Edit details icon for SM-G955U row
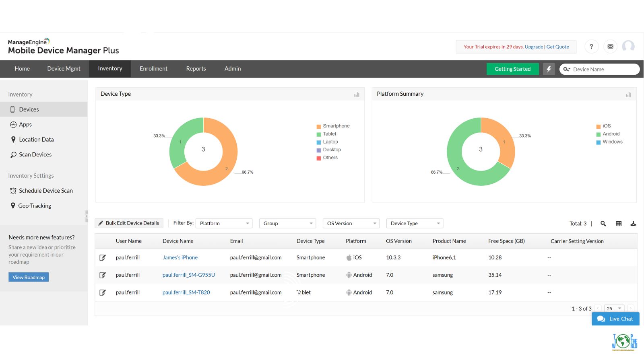The width and height of the screenshot is (644, 362). coord(103,275)
